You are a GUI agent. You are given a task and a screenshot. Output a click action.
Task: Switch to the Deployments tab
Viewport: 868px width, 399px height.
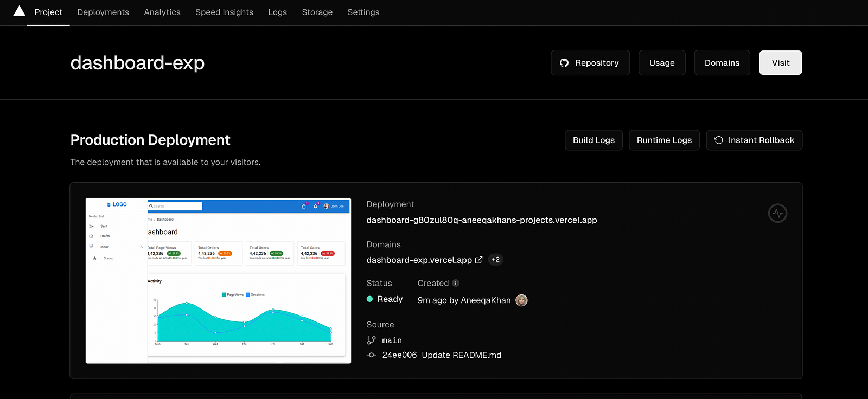click(x=103, y=12)
